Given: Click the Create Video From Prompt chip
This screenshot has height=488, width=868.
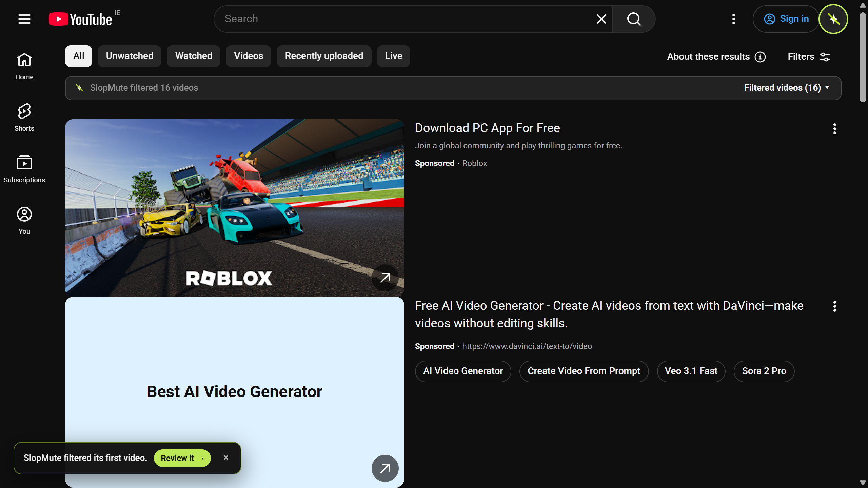Looking at the screenshot, I should 584,371.
